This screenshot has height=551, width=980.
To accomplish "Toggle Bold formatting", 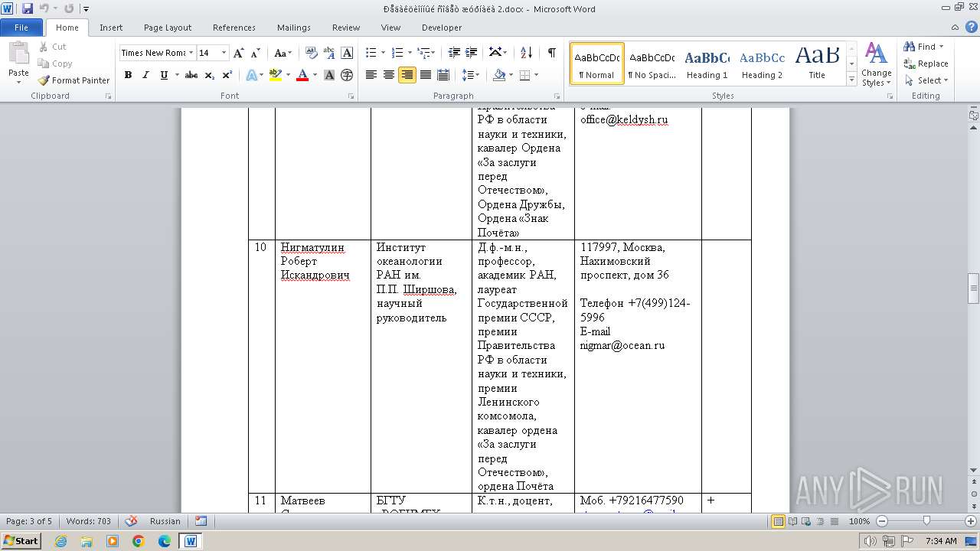I will click(128, 75).
